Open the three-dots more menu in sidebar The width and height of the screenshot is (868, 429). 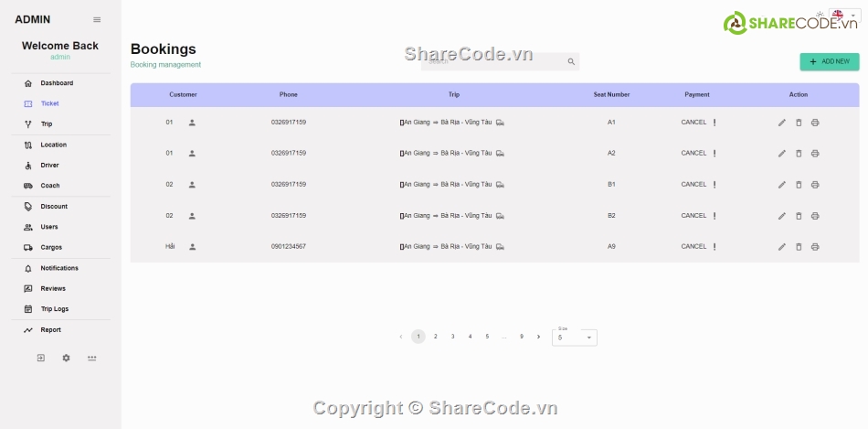point(92,358)
